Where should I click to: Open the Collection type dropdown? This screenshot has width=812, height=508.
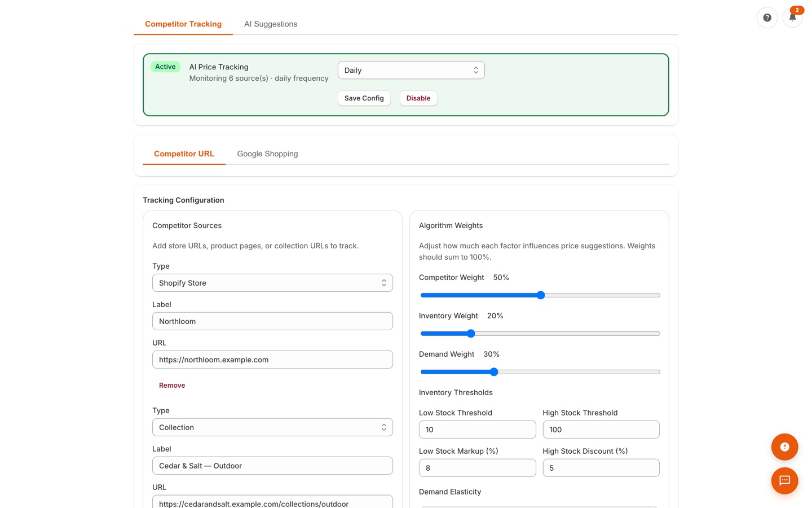(x=272, y=427)
